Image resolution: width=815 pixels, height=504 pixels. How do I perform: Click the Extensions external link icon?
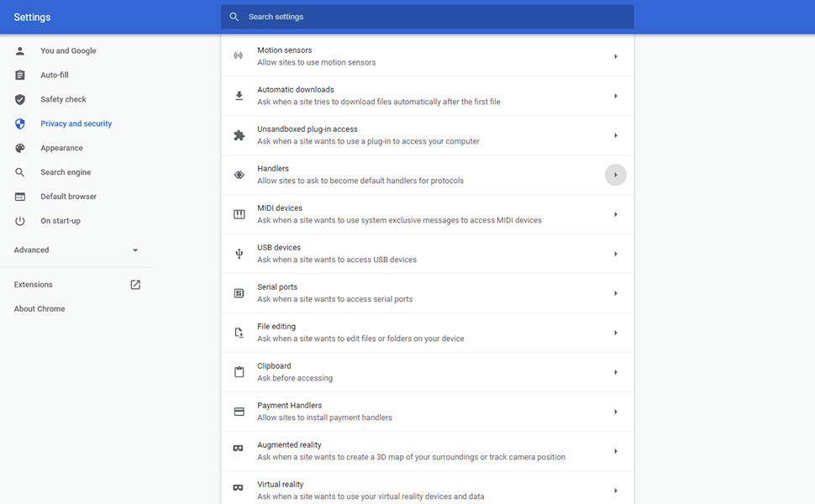click(135, 285)
